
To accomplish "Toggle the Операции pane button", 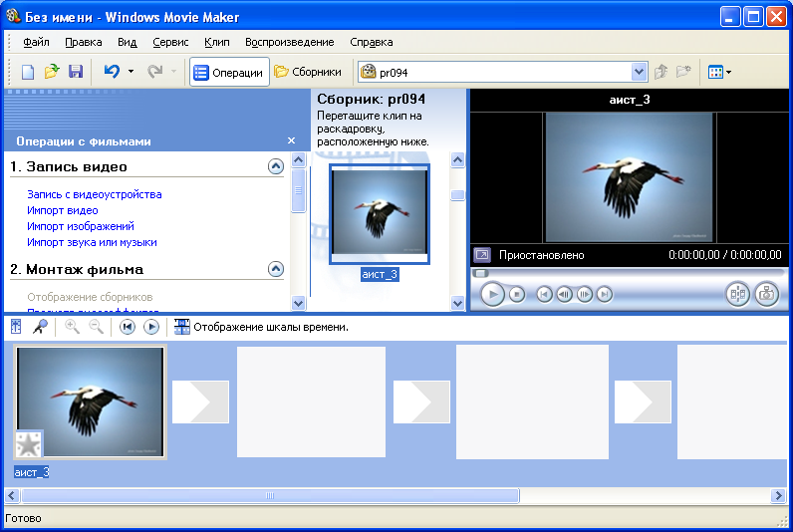I will point(229,73).
